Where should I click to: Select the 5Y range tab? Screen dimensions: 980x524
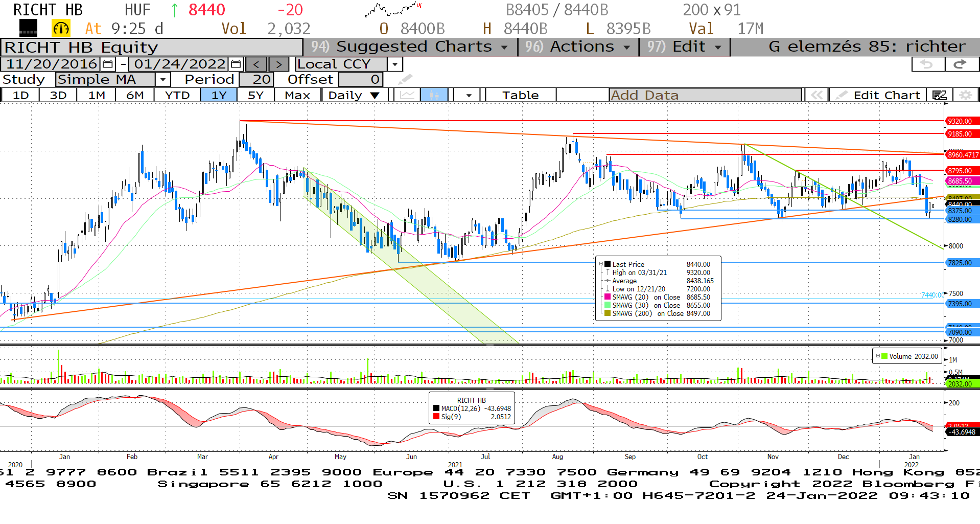coord(255,95)
